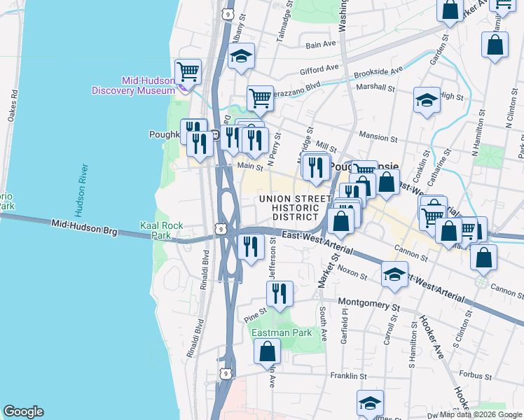Click the Mid-Hudson Brg label
This screenshot has height=420, width=524.
coord(84,227)
